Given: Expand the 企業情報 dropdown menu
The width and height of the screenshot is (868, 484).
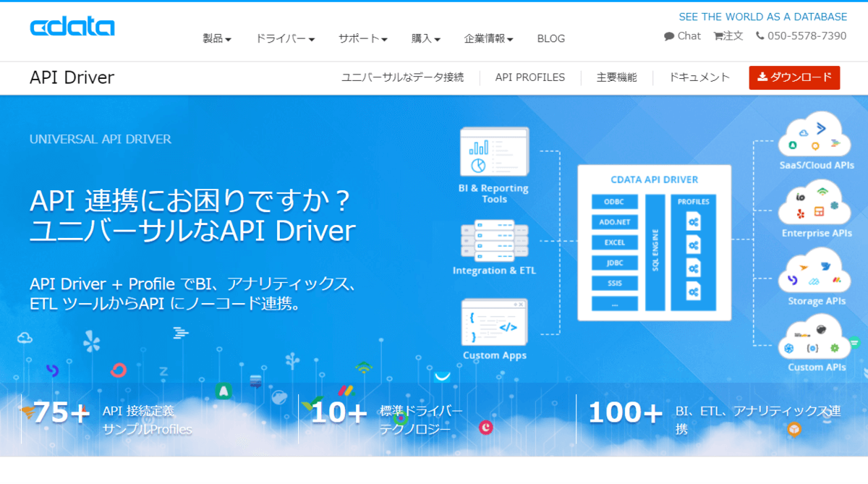Looking at the screenshot, I should (x=489, y=39).
